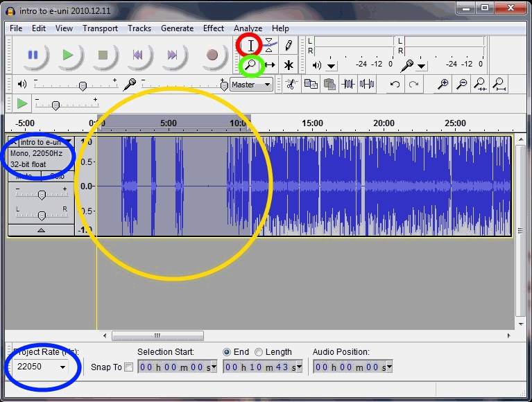Click the Zoom In toolbar icon
The width and height of the screenshot is (532, 402).
(443, 85)
